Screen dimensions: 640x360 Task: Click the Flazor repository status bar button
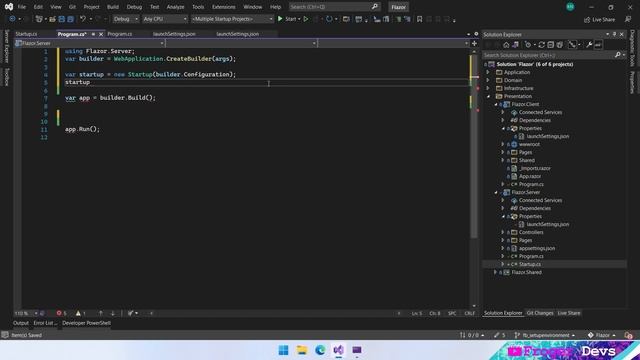coord(602,335)
